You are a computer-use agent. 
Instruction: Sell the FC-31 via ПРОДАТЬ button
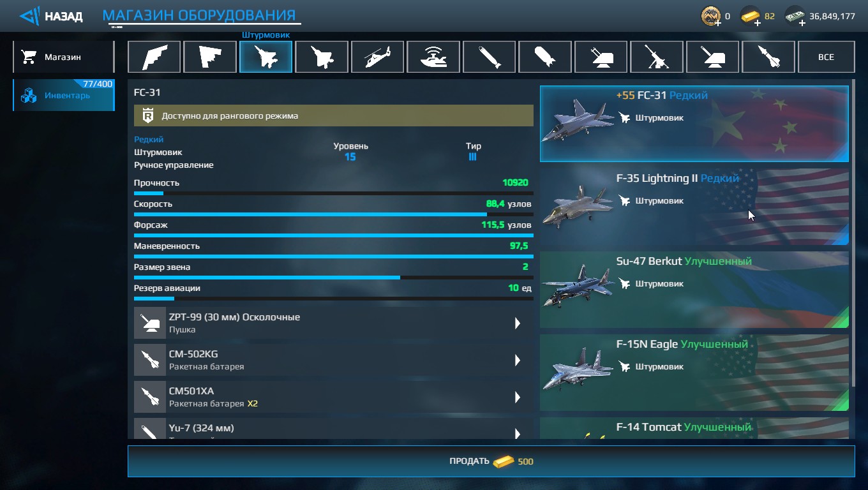point(491,461)
